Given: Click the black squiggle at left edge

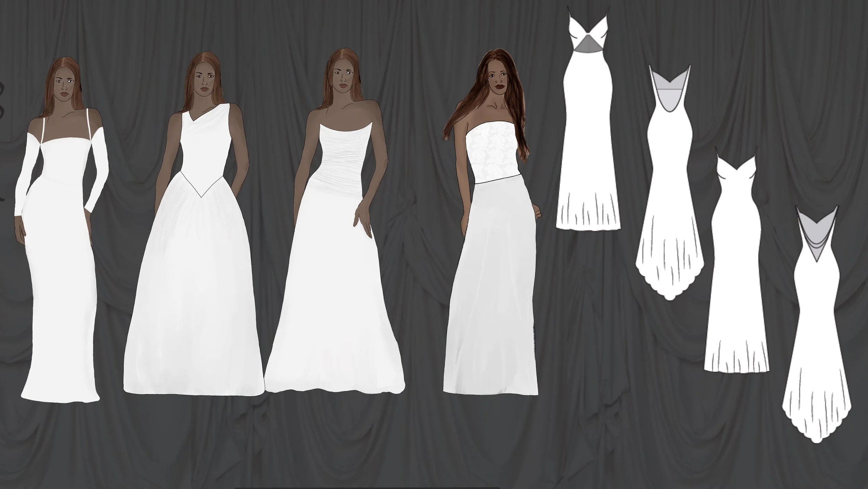Looking at the screenshot, I should 3,89.
